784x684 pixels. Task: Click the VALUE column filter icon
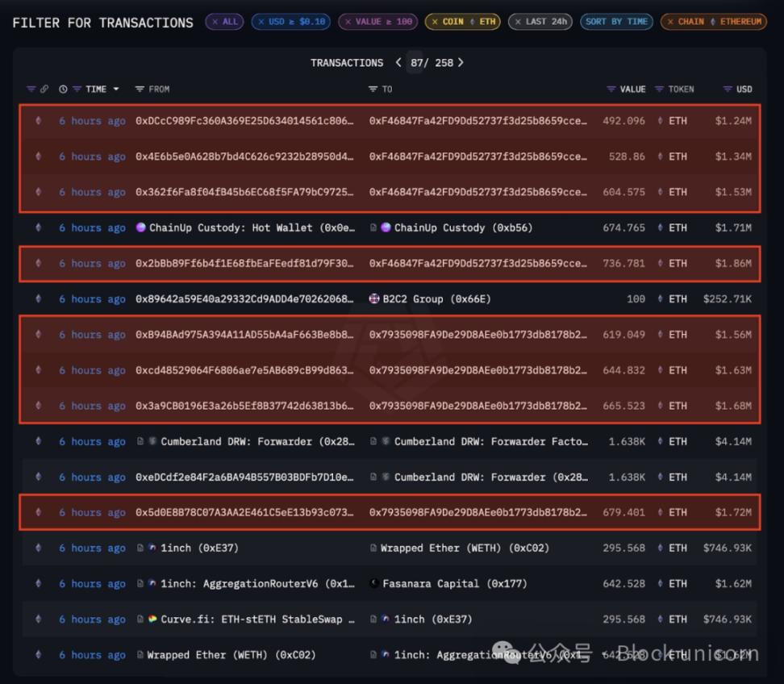click(x=611, y=89)
